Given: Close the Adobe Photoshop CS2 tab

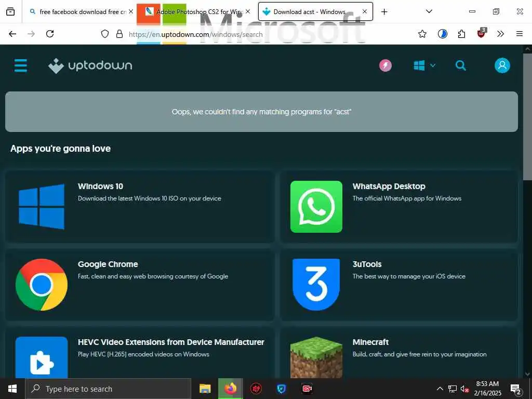Looking at the screenshot, I should click(x=248, y=11).
